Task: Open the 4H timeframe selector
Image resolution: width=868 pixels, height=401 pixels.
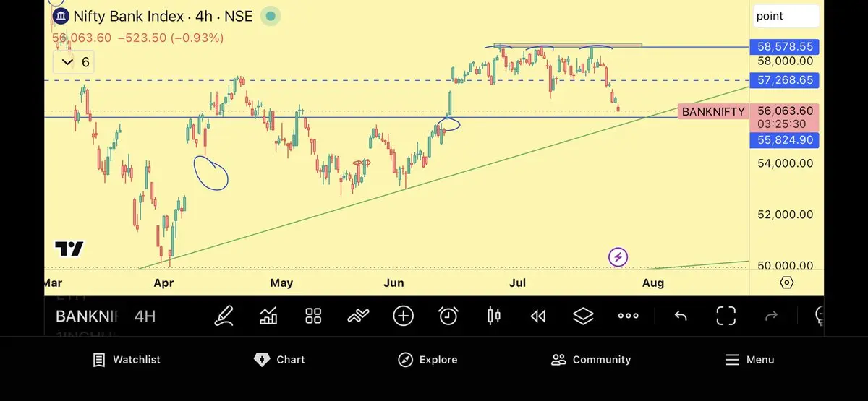Action: point(145,316)
